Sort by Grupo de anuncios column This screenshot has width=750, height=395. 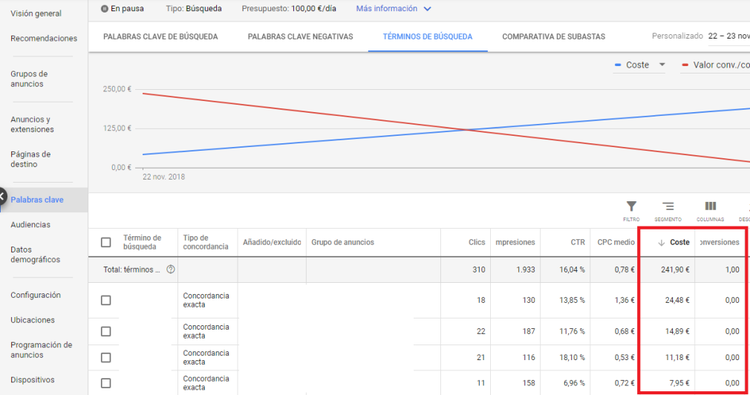pyautogui.click(x=342, y=242)
